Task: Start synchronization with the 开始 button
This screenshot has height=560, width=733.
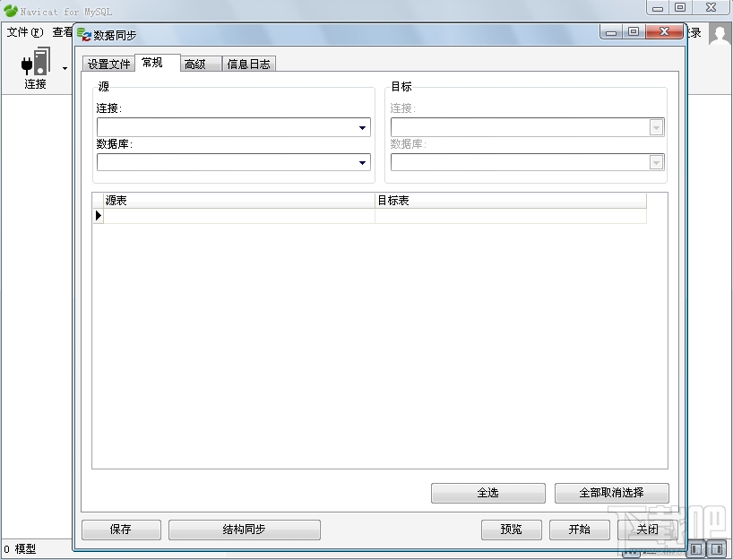Action: click(x=580, y=530)
